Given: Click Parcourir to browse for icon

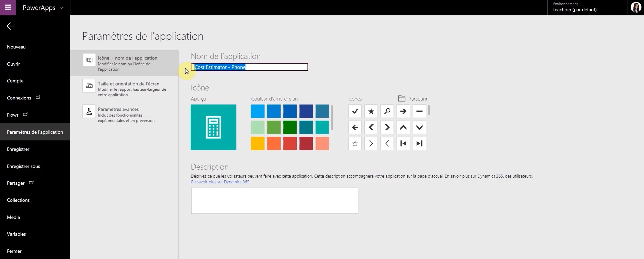Looking at the screenshot, I should 413,98.
